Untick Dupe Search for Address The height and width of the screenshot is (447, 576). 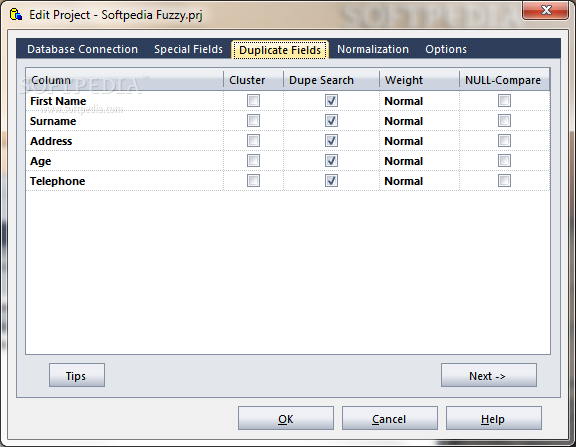point(331,141)
